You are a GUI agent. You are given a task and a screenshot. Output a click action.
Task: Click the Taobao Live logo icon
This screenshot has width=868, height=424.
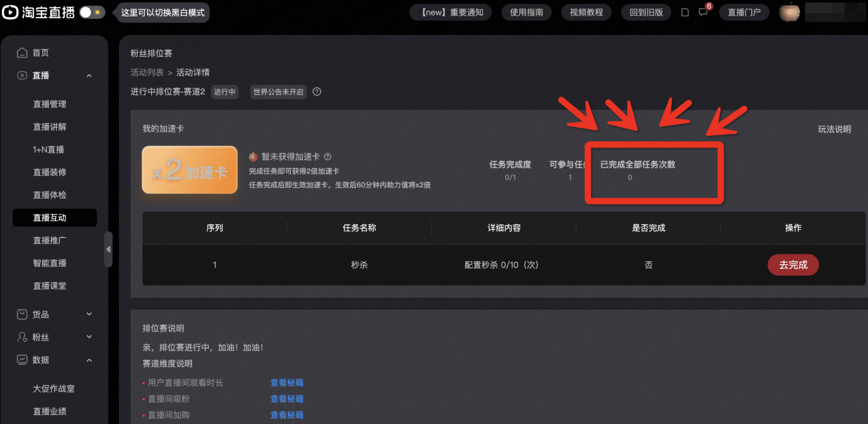[x=10, y=12]
